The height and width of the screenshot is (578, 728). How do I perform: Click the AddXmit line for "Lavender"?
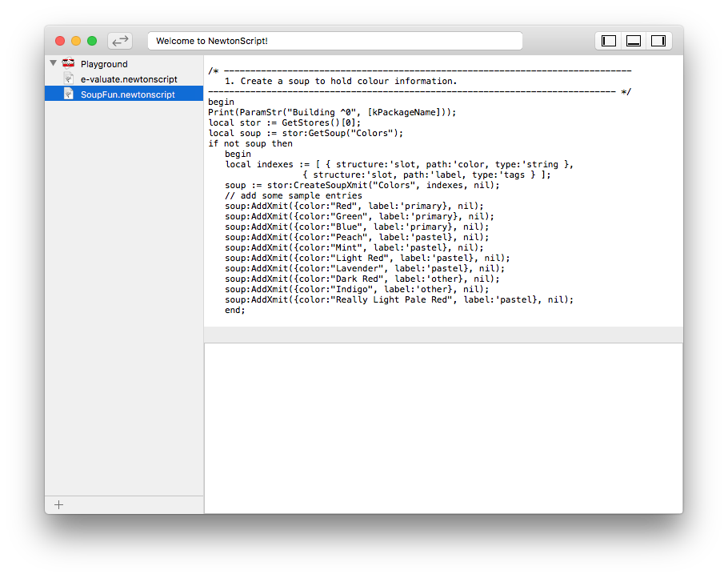point(365,268)
